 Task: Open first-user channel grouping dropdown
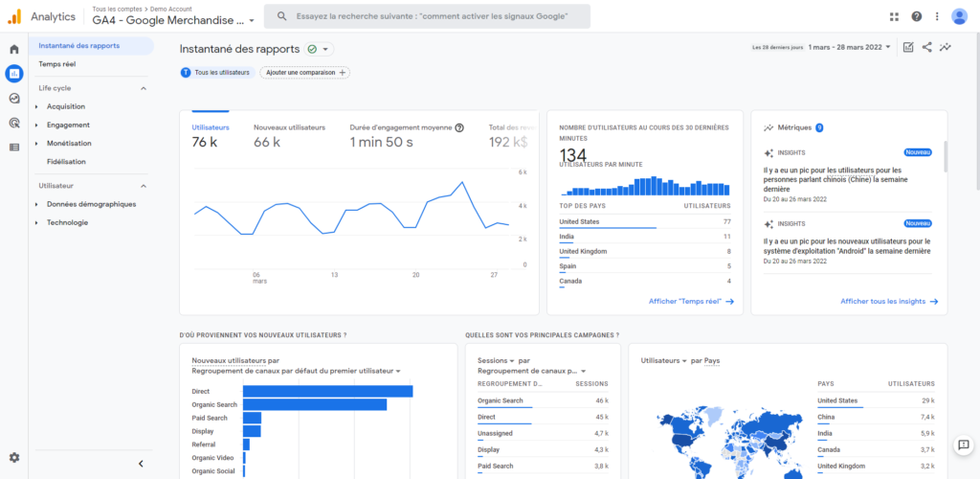click(297, 371)
